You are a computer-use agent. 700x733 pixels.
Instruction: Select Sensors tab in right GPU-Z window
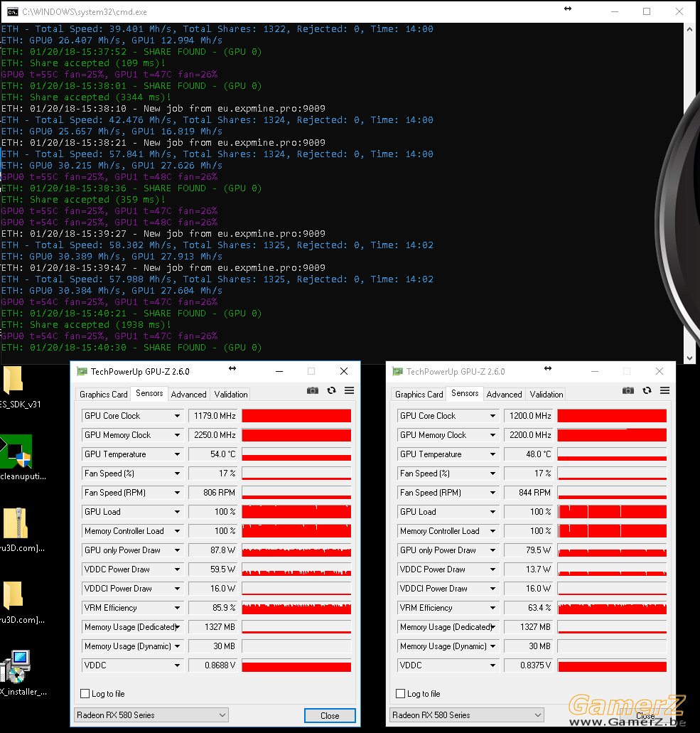pos(465,394)
